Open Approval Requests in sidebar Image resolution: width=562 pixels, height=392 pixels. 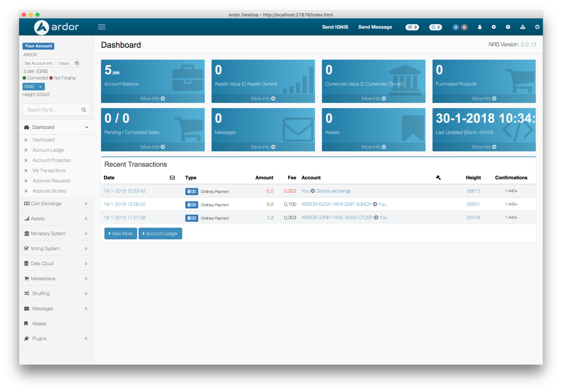[52, 181]
